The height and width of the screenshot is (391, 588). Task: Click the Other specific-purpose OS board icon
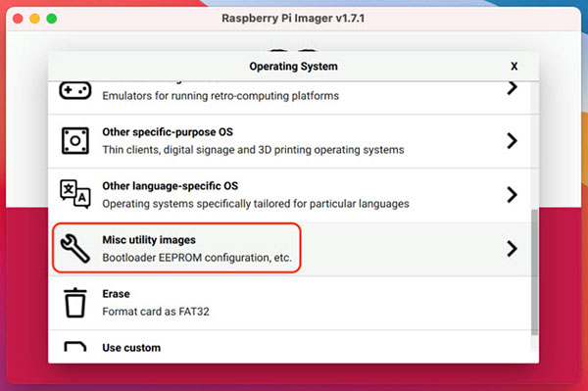pyautogui.click(x=75, y=140)
